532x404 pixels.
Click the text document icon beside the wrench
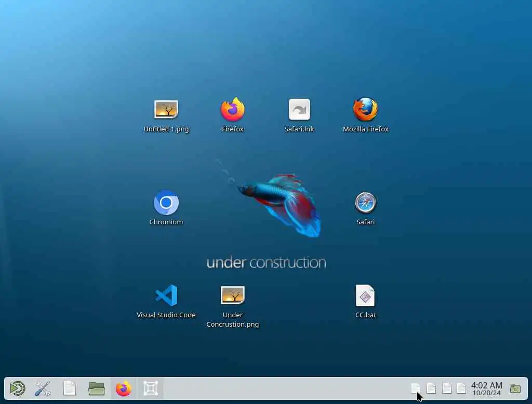click(x=70, y=388)
